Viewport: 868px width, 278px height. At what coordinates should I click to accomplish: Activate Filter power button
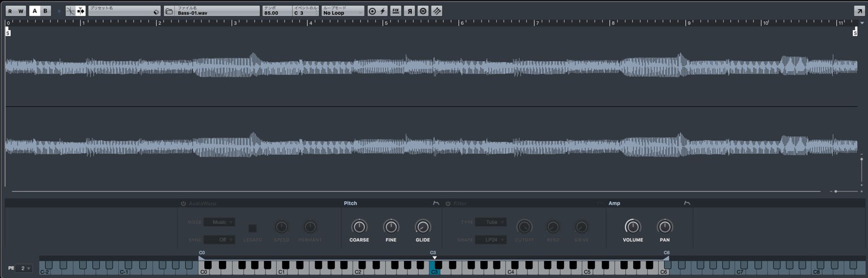pos(448,203)
